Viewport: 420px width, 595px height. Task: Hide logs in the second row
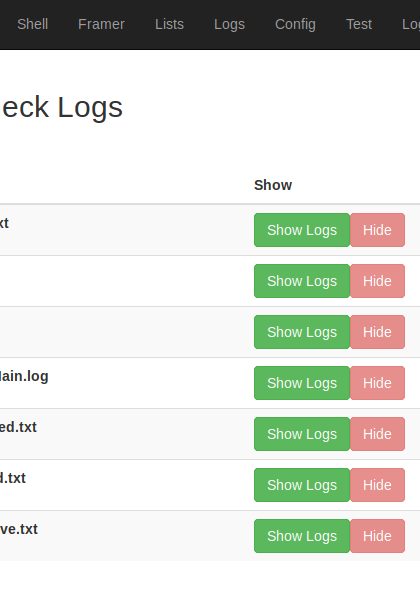[377, 281]
